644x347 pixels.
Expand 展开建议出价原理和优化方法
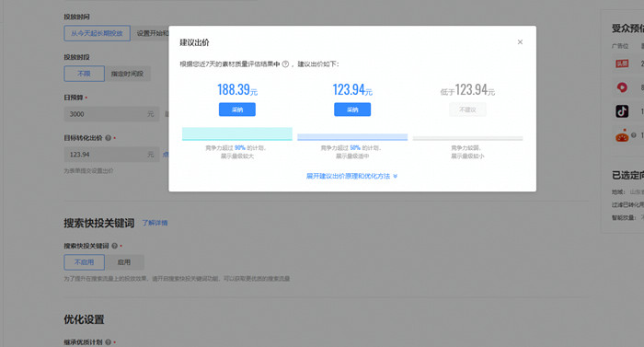[x=352, y=176]
